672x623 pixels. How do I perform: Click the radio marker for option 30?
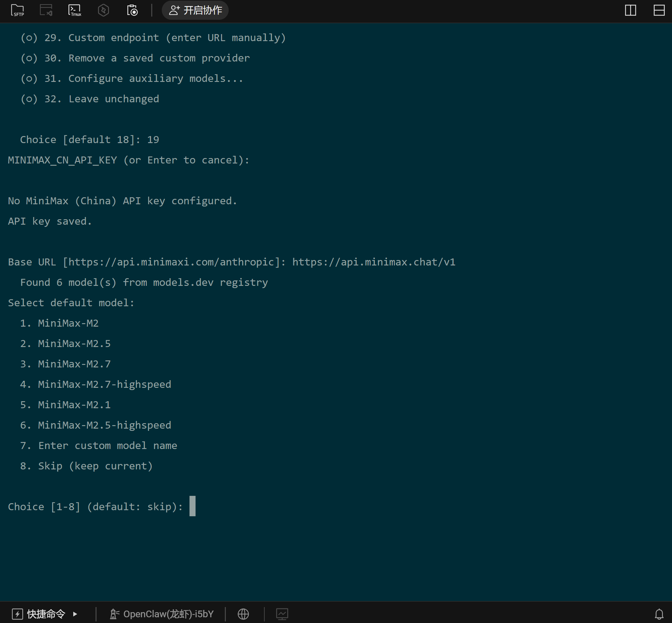(29, 58)
